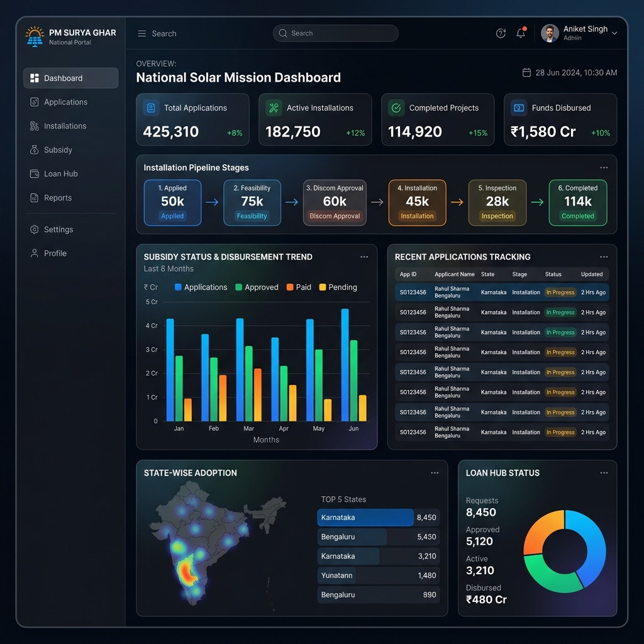Viewport: 644px width, 644px height.
Task: Open the Installation Pipeline Stages options menu
Action: pyautogui.click(x=604, y=167)
